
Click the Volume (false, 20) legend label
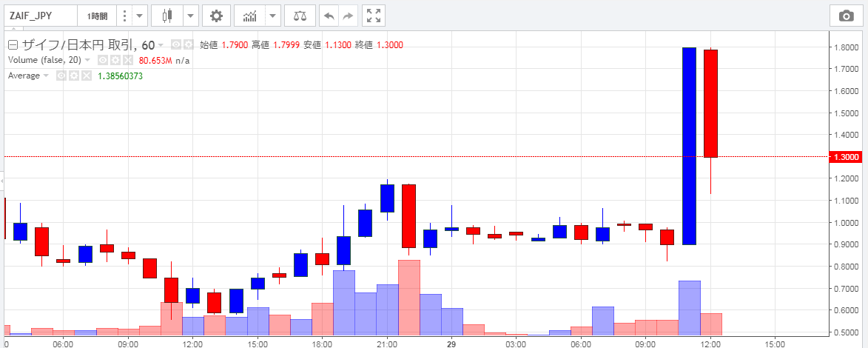click(x=45, y=61)
